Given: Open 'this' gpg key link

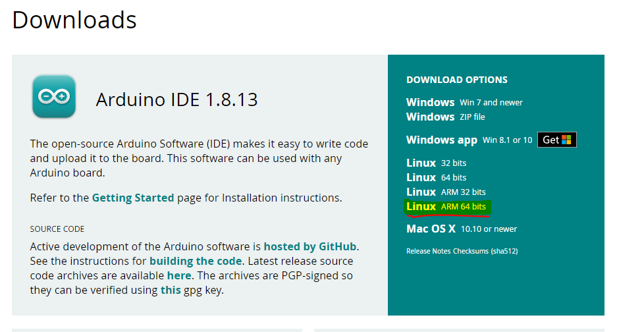Looking at the screenshot, I should [x=171, y=290].
